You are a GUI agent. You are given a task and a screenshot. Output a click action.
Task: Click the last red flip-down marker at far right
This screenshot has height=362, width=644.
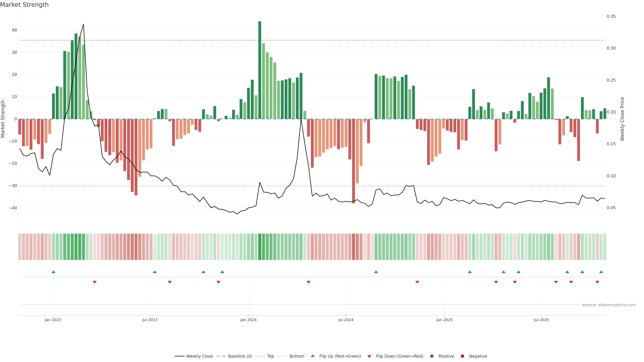tap(597, 282)
